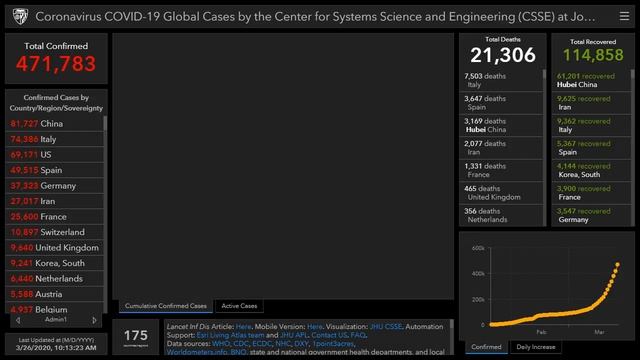Select Iran in confirmed cases list
The height and width of the screenshot is (360, 640).
pyautogui.click(x=55, y=201)
